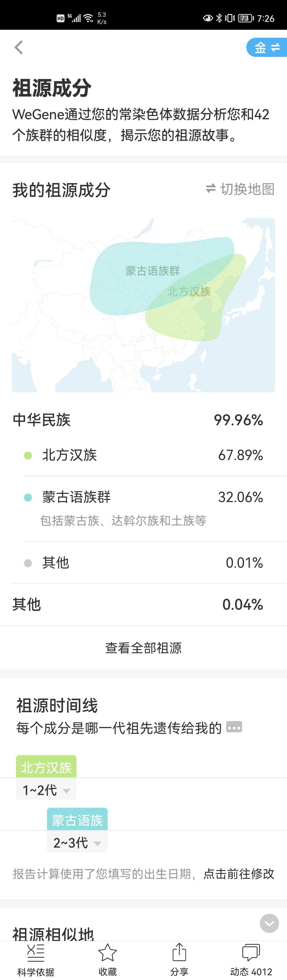Image resolution: width=287 pixels, height=980 pixels.
Task: Follow the 点击前往修改 link
Action: click(x=239, y=873)
